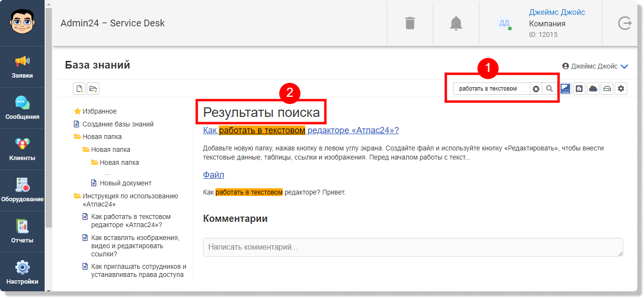Create a new folder with the folder-plus icon
This screenshot has height=298, width=644.
[x=93, y=88]
